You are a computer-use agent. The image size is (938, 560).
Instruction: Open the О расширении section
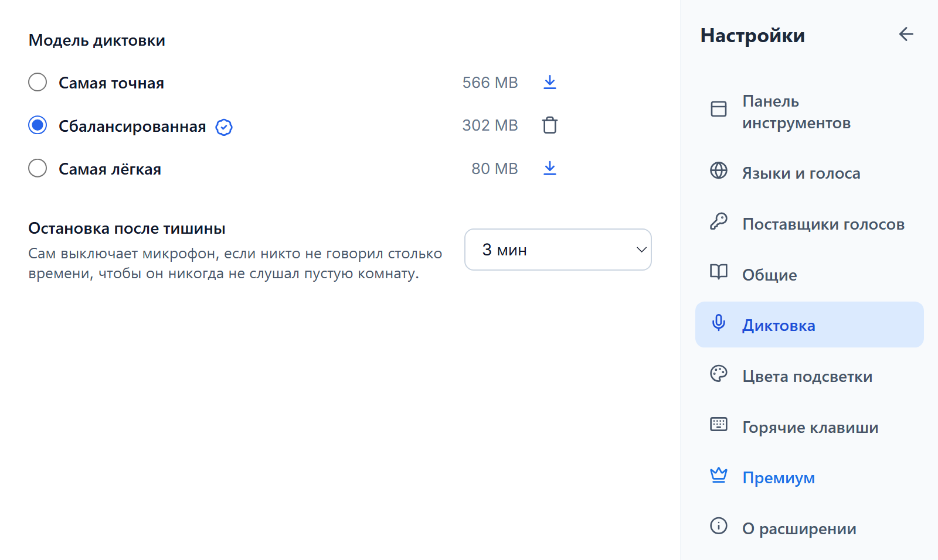(x=810, y=529)
